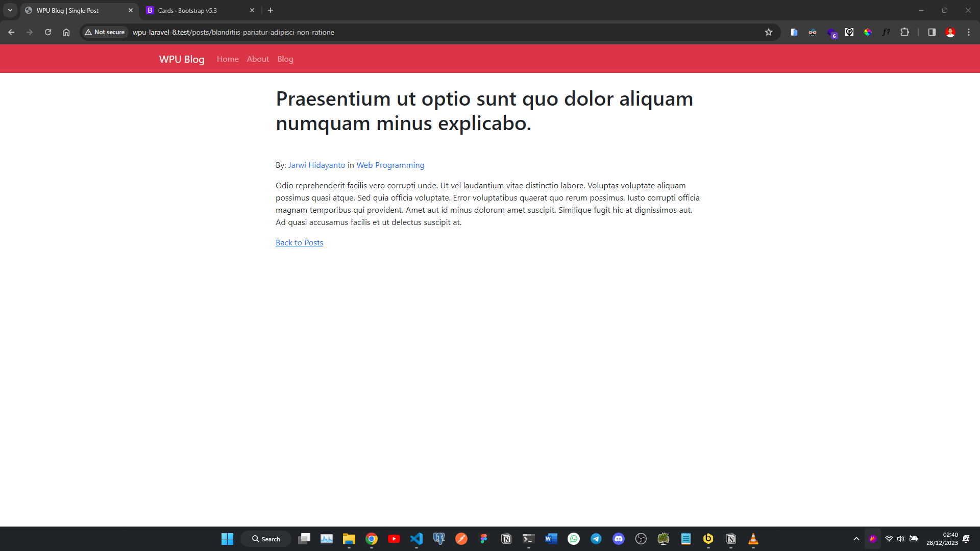Expand the tab search dropdown
Screen dimensions: 980x551
[10, 10]
